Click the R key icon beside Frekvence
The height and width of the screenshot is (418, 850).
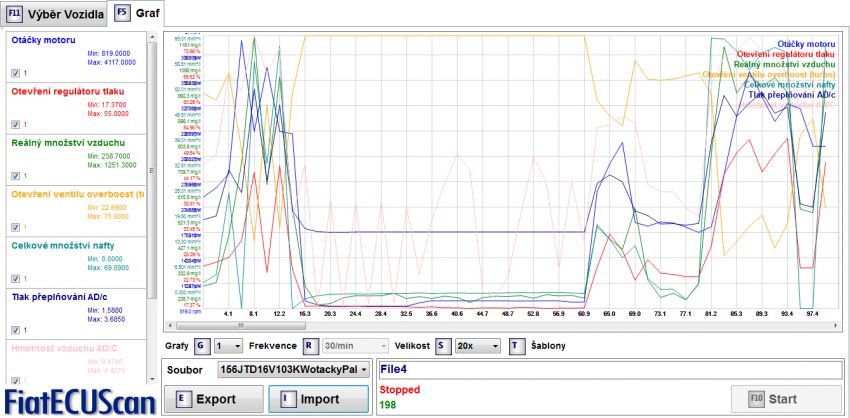coord(310,345)
